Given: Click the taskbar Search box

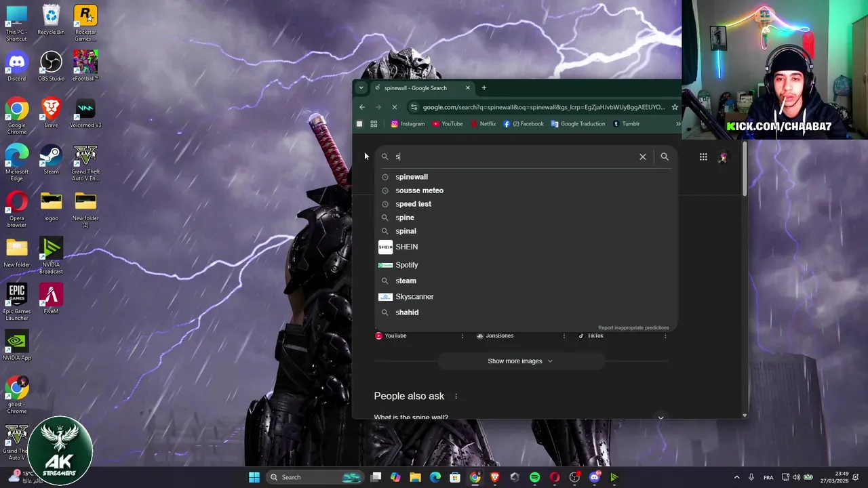Looking at the screenshot, I should coord(315,477).
